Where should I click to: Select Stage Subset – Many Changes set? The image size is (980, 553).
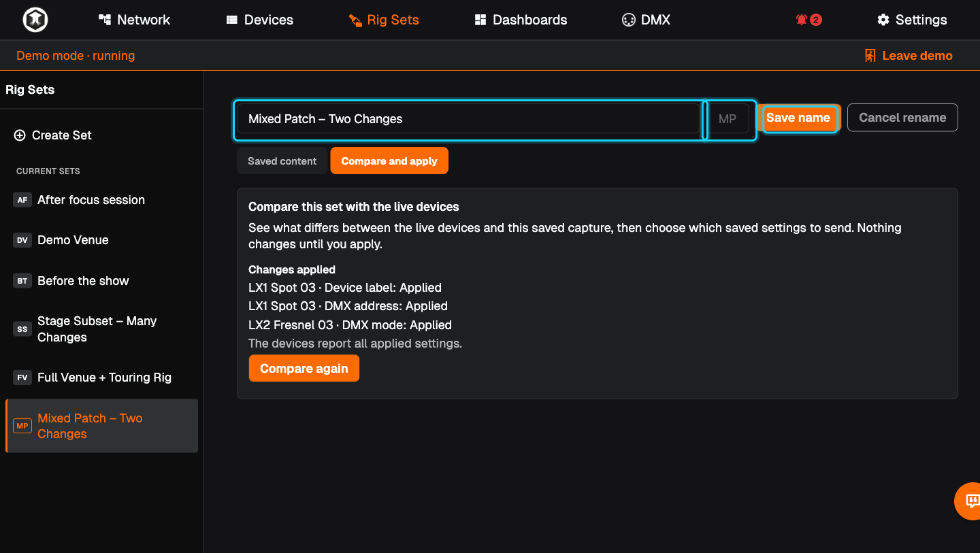[x=101, y=329]
